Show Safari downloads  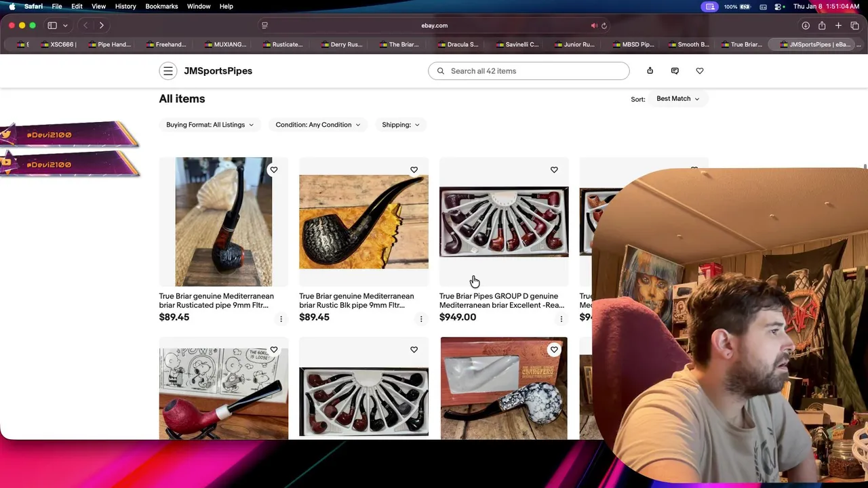806,26
